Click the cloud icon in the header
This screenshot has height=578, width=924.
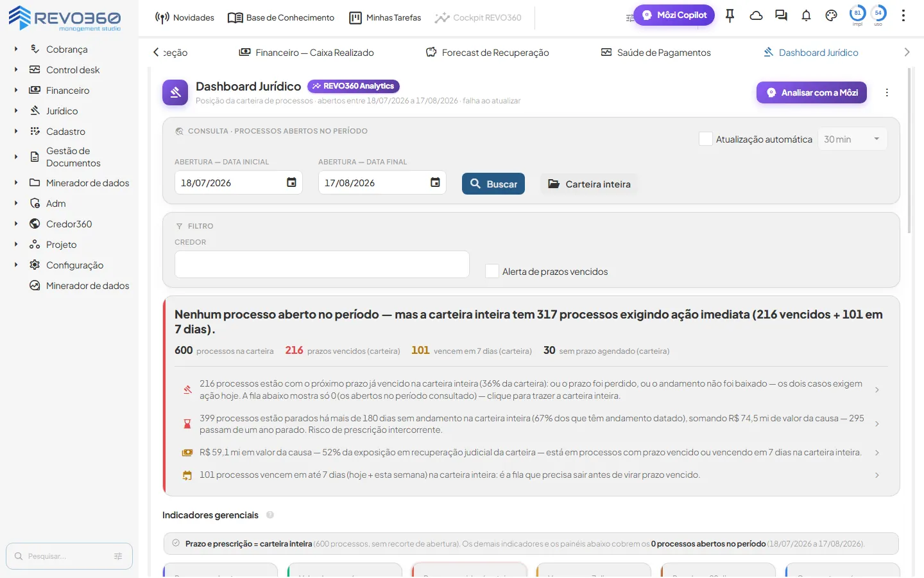(756, 16)
